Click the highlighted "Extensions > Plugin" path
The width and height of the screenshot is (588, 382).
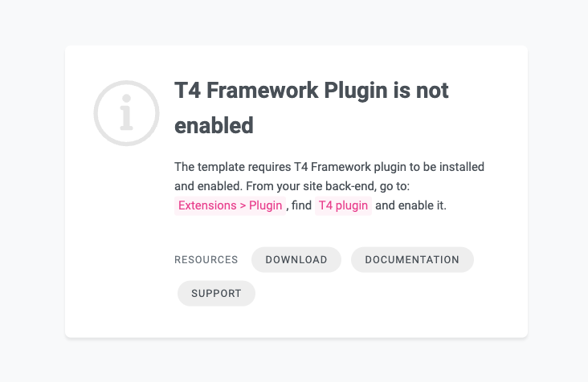coord(230,205)
